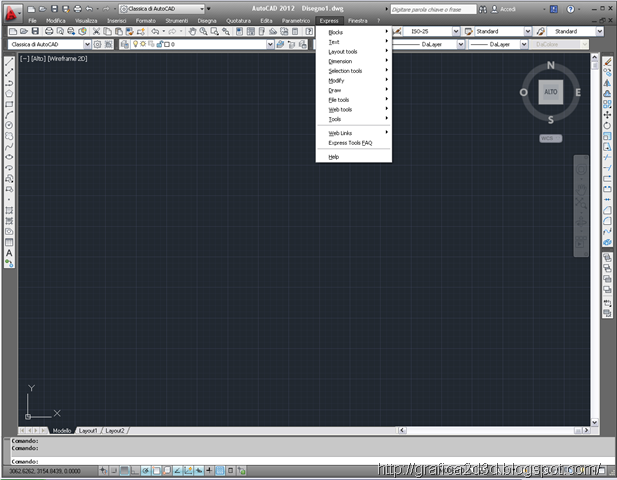Screen dimensions: 617x480
Task: Switch to the Layout1 tab
Action: [x=88, y=431]
